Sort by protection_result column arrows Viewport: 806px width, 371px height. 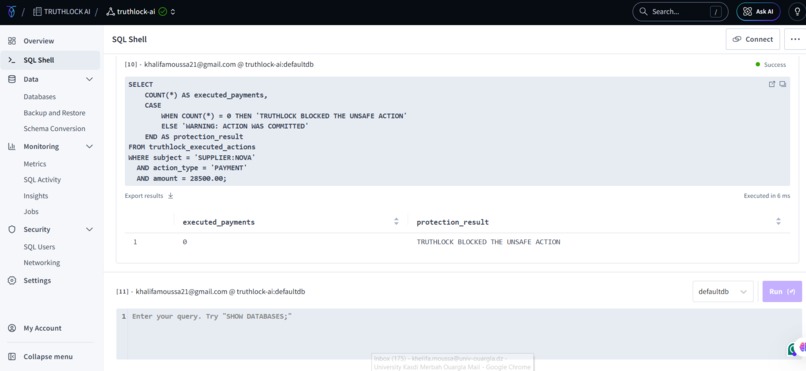[x=778, y=221]
